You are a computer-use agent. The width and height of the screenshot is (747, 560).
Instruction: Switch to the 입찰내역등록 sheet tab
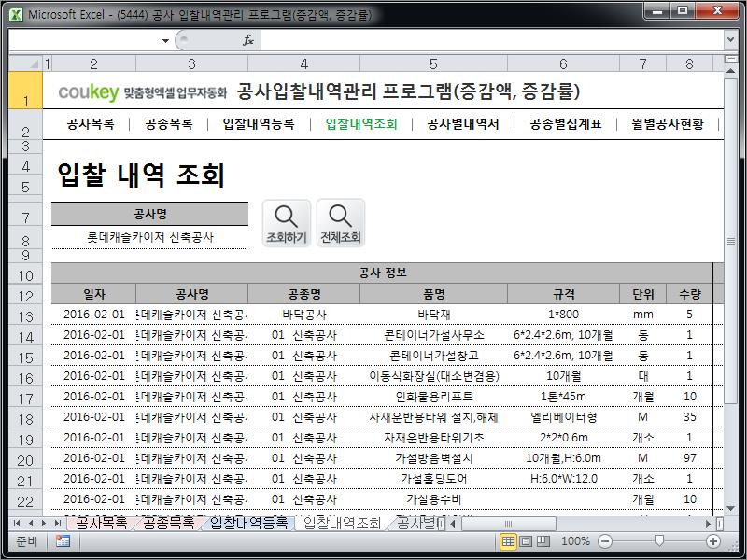[x=248, y=523]
